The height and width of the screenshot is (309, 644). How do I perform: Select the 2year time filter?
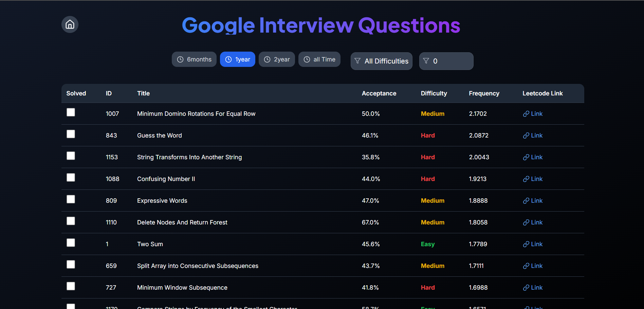[277, 59]
